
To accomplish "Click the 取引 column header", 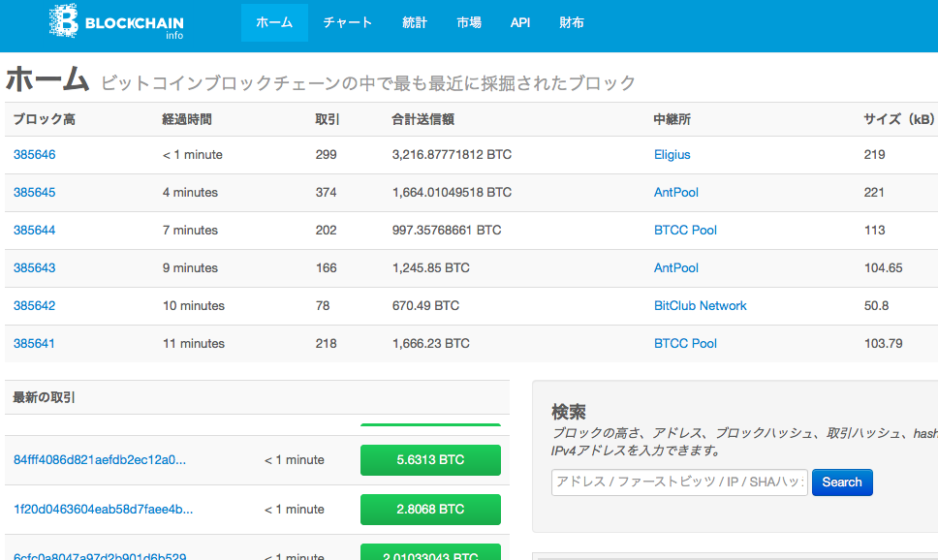I will (328, 119).
